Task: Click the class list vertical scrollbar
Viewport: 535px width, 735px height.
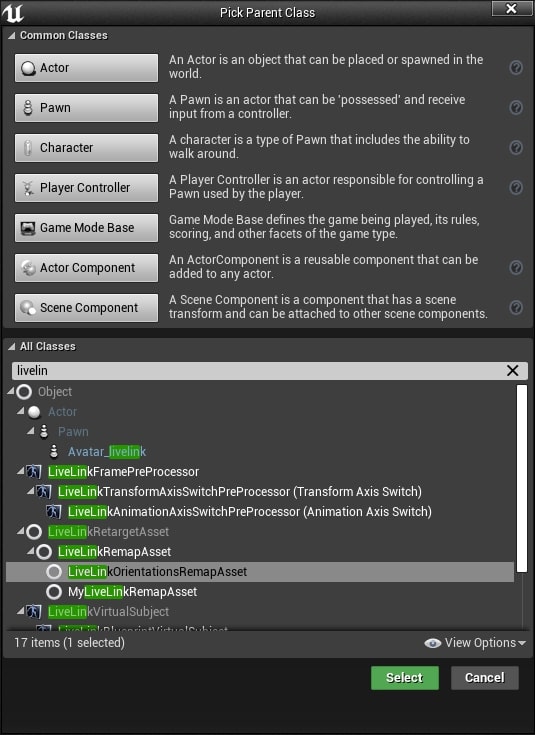Action: 522,479
